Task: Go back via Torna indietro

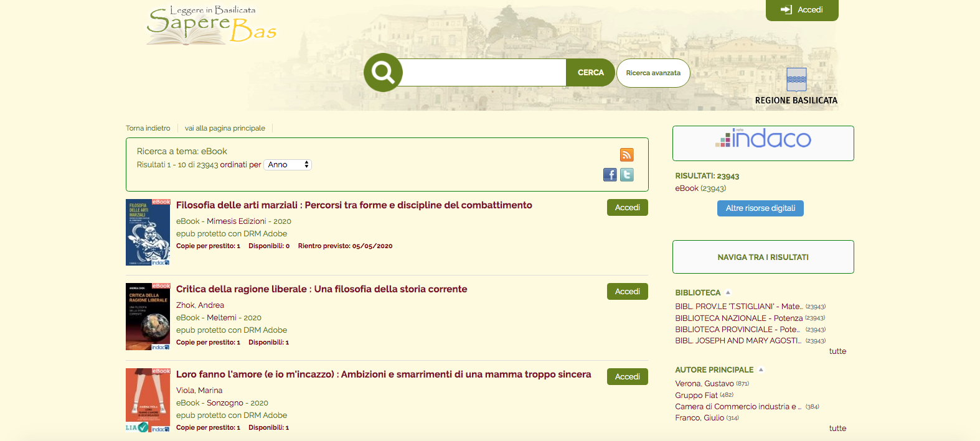Action: 148,128
